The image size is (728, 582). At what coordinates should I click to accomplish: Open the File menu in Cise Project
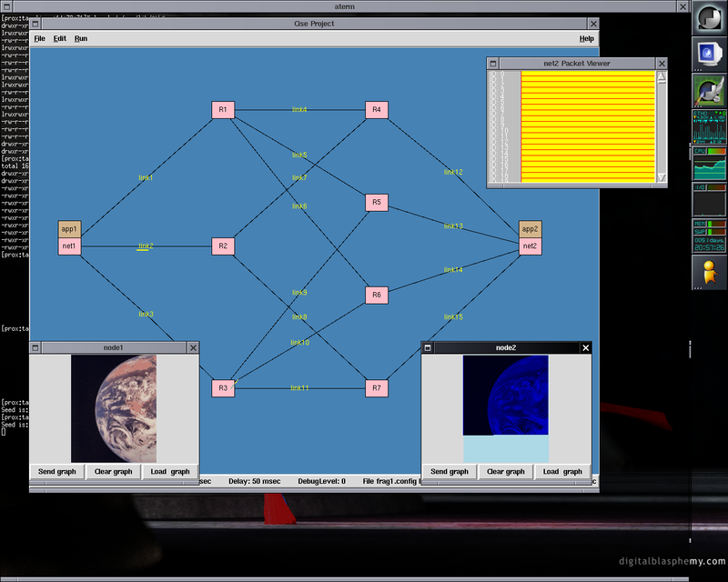coord(39,38)
